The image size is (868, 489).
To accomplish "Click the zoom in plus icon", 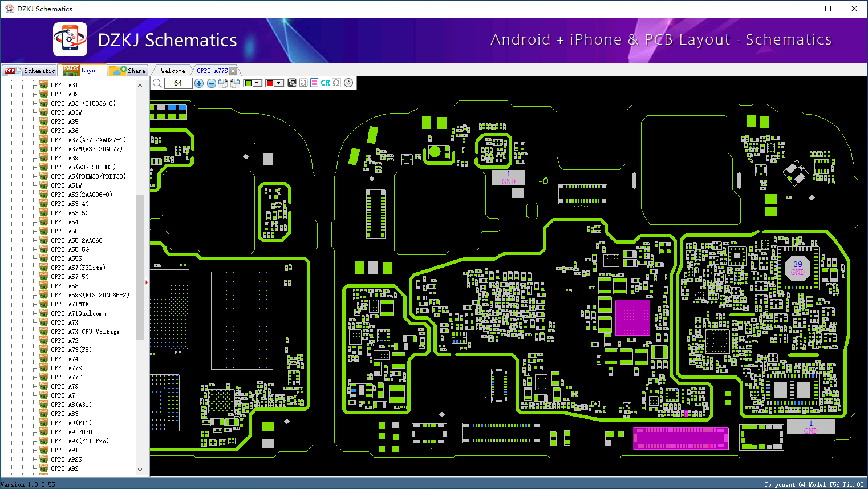I will click(x=199, y=83).
